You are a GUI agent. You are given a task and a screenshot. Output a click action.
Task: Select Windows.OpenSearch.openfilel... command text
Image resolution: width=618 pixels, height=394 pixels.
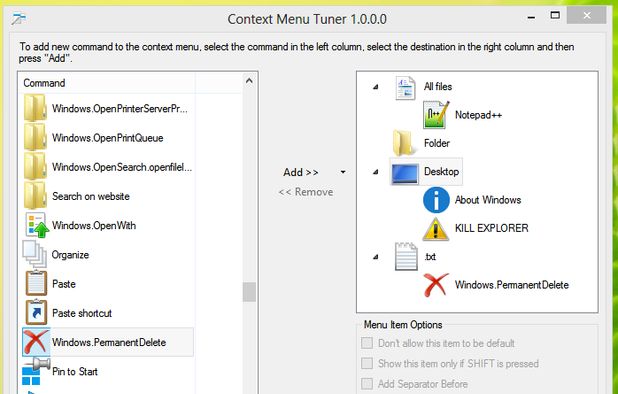click(122, 167)
